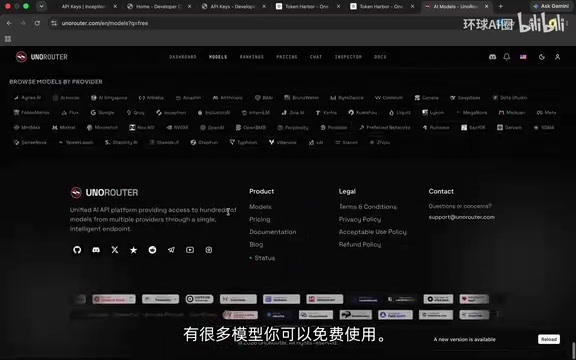Click the browser address bar URL
Screen dimensions: 576x360
coord(105,23)
